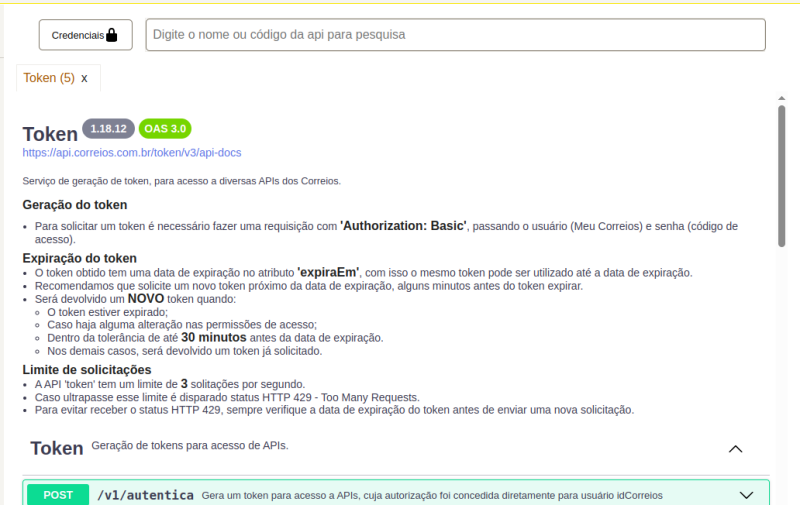Focus the API name or code search field
This screenshot has width=800, height=505.
[x=455, y=35]
